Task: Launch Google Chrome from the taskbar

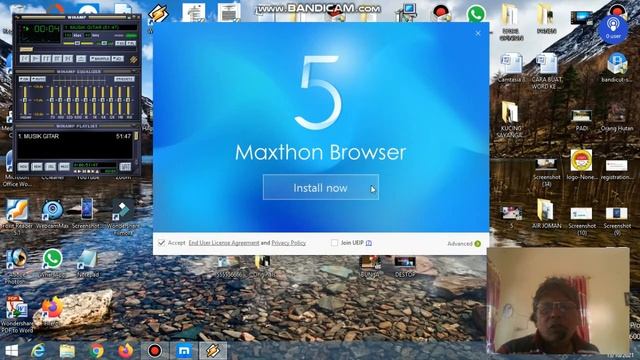Action: 97,351
